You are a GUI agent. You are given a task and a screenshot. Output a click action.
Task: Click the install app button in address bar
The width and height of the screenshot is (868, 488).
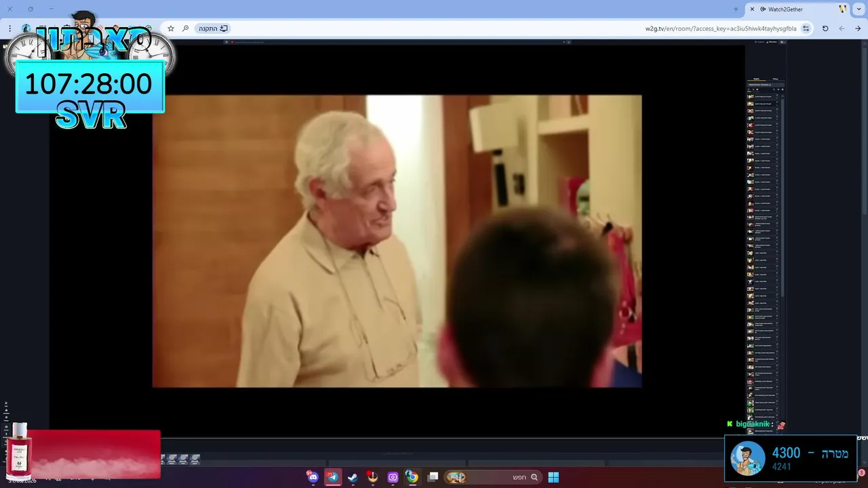pyautogui.click(x=214, y=28)
